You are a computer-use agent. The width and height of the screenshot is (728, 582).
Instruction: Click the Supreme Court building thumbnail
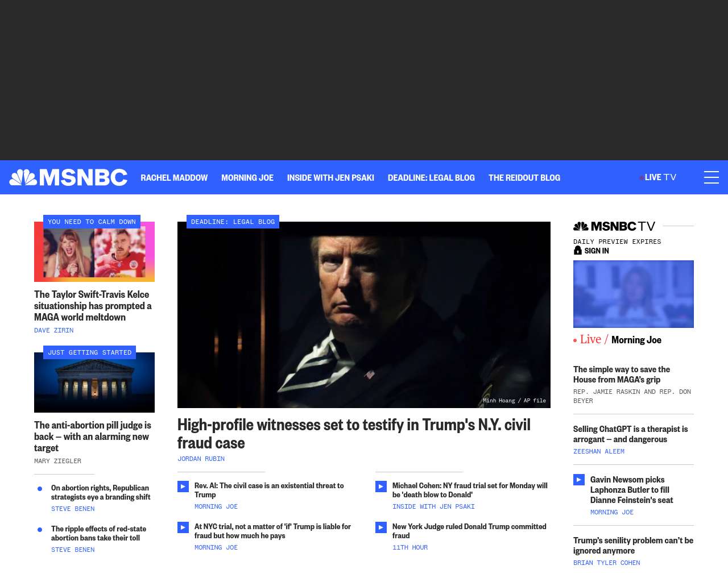94,383
